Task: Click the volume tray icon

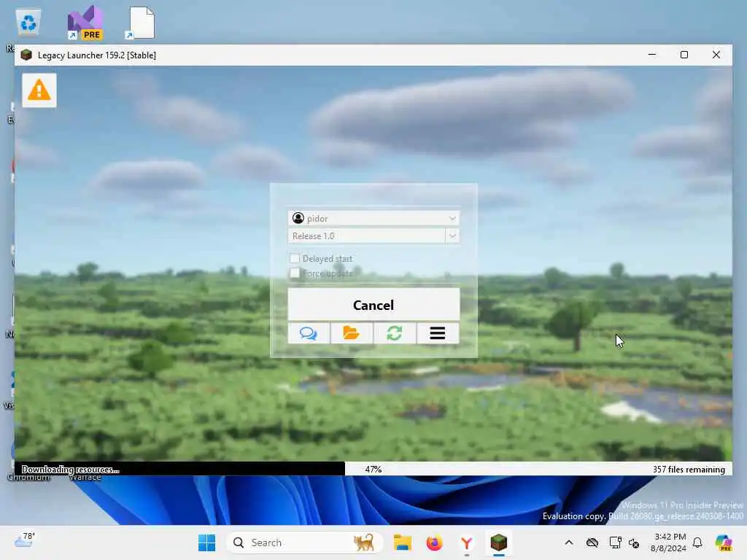Action: click(x=634, y=542)
